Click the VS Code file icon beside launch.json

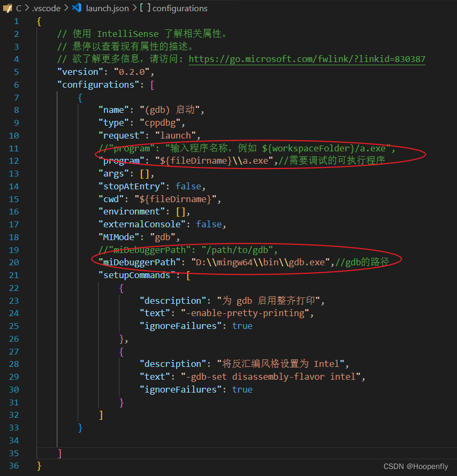tap(77, 7)
